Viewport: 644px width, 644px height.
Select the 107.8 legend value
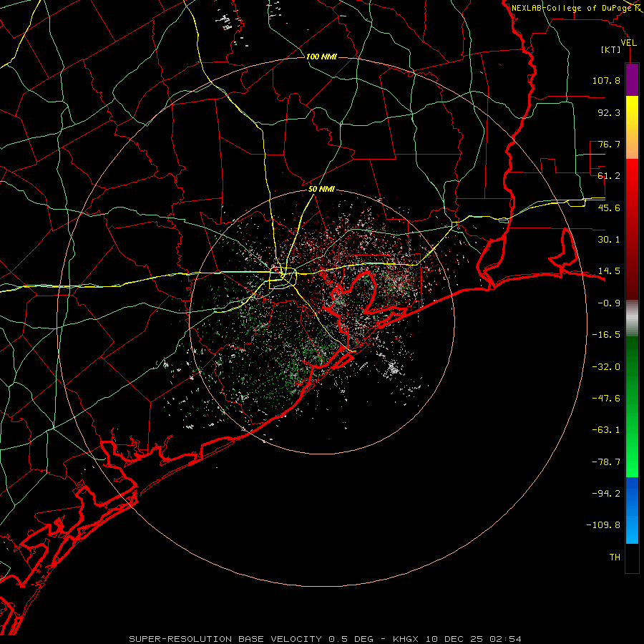[606, 80]
